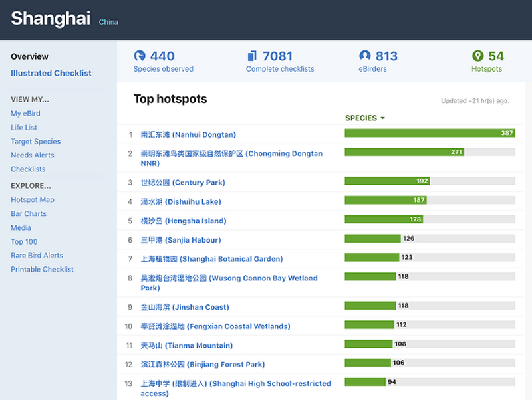View Target Species list
The image size is (532, 400).
(35, 141)
